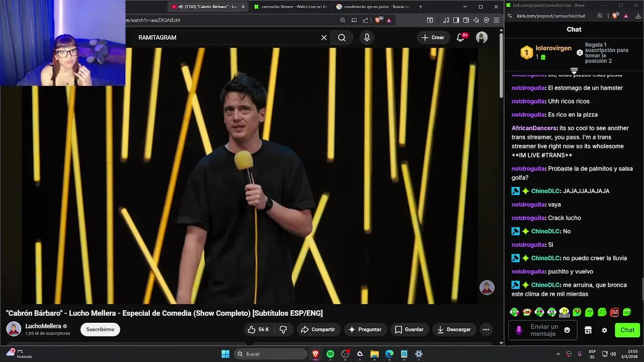The image size is (644, 362).
Task: Toggle the browser sidebar panel
Action: click(456, 20)
